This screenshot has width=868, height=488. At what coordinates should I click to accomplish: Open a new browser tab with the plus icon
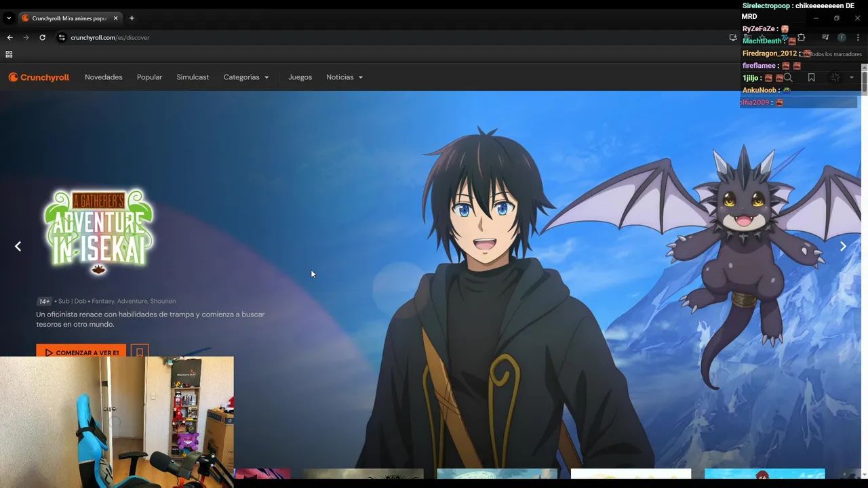(132, 18)
